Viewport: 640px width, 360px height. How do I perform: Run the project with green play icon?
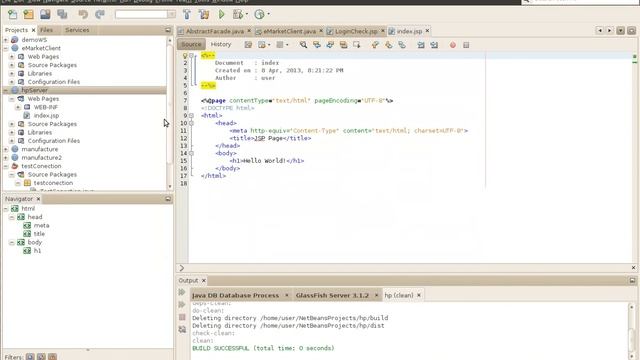(x=222, y=15)
